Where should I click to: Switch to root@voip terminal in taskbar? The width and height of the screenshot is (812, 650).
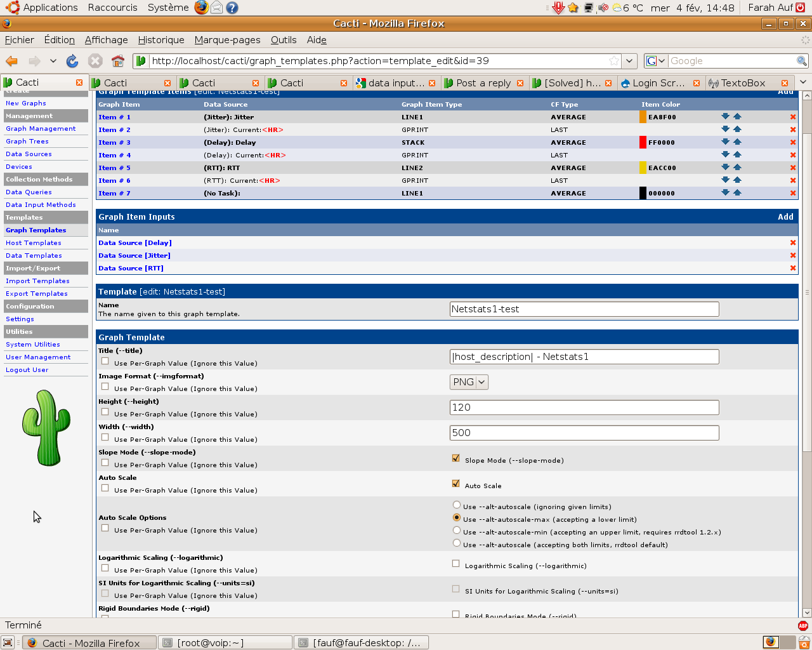pos(225,642)
